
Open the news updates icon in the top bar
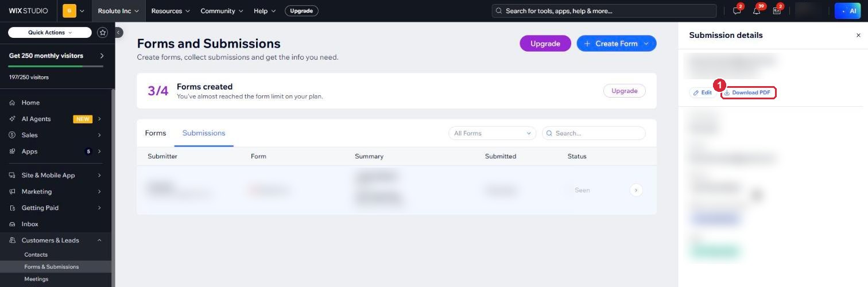coord(777,11)
